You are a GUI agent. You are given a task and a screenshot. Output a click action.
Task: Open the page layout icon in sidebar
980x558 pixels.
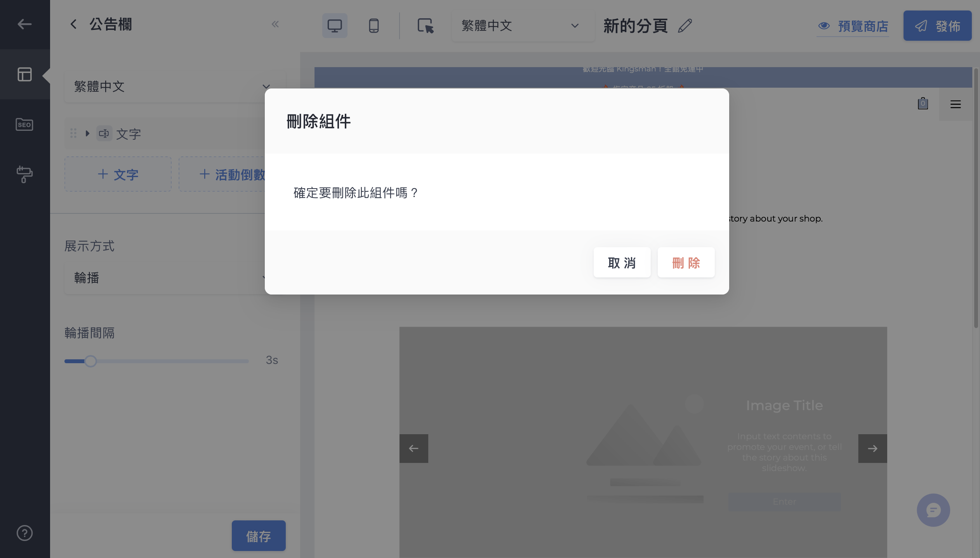point(24,74)
